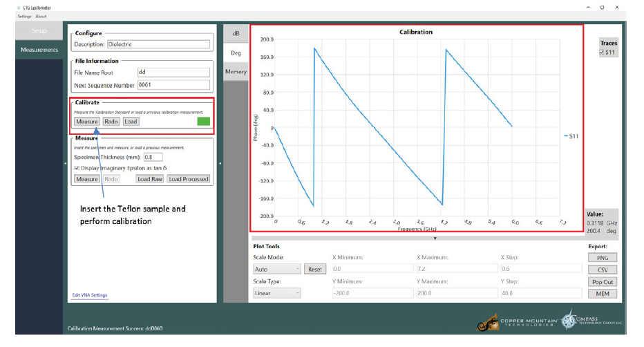Collapse the plot tools panel arrow
This screenshot has height=347, width=644.
tap(435, 238)
